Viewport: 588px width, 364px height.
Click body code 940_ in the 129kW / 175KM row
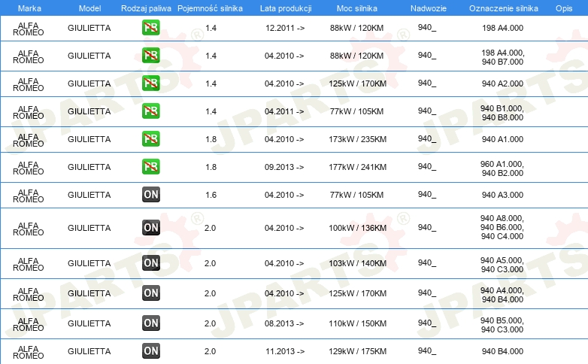[427, 351]
